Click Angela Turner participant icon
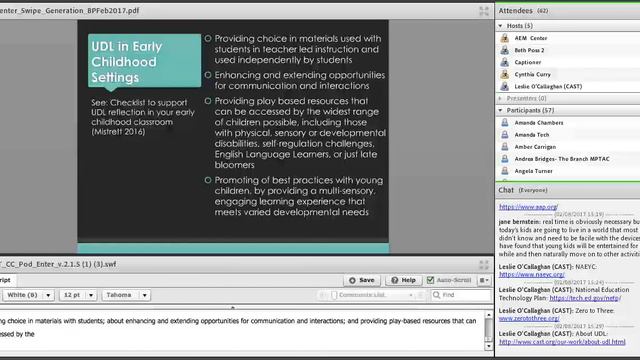Image resolution: width=640 pixels, height=360 pixels. pyautogui.click(x=504, y=171)
